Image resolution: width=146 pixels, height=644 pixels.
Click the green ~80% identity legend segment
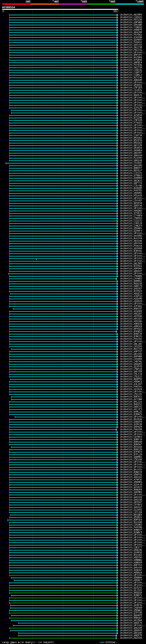tap(101, 4)
